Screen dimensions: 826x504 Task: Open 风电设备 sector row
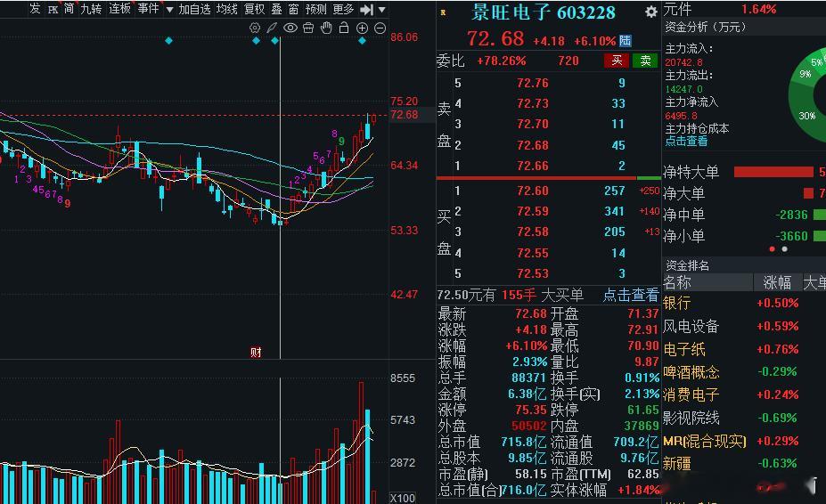pyautogui.click(x=744, y=326)
